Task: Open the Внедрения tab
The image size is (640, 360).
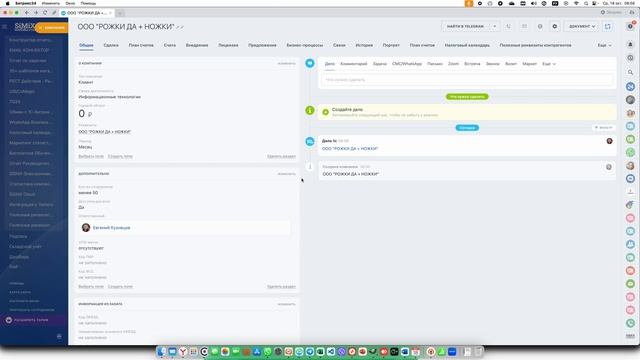Action: pos(197,45)
